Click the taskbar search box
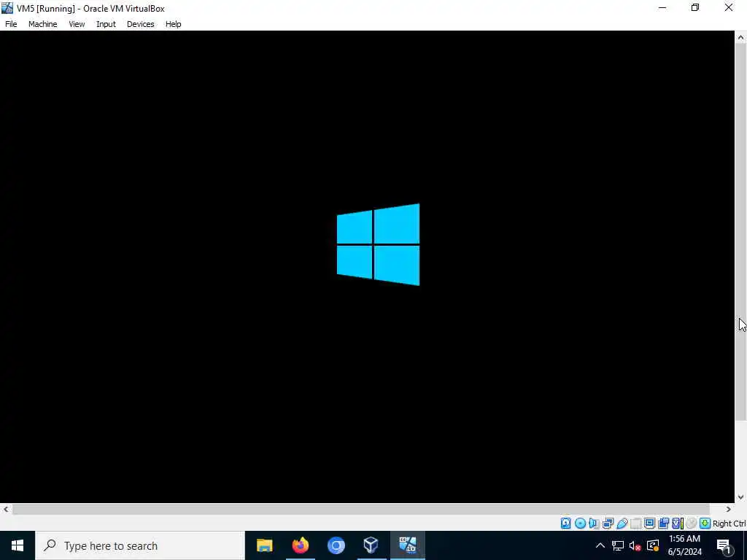The width and height of the screenshot is (747, 560). [x=140, y=545]
